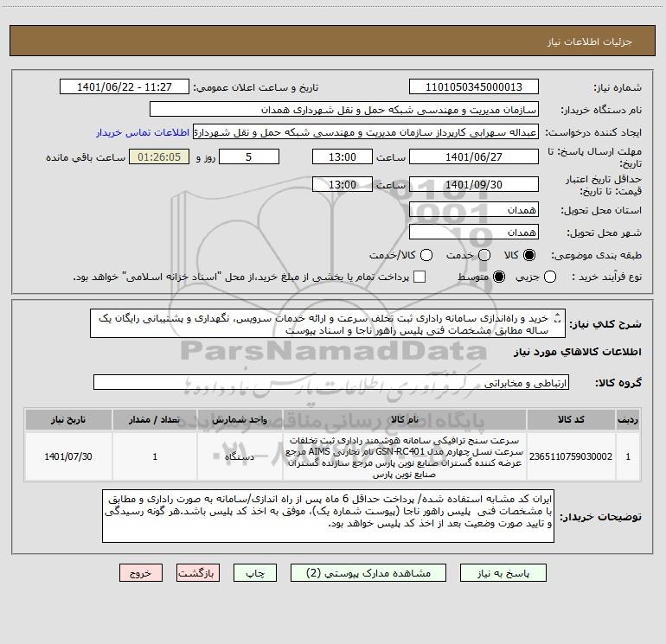Click the buyer organization name field
This screenshot has height=644, width=666.
344,109
